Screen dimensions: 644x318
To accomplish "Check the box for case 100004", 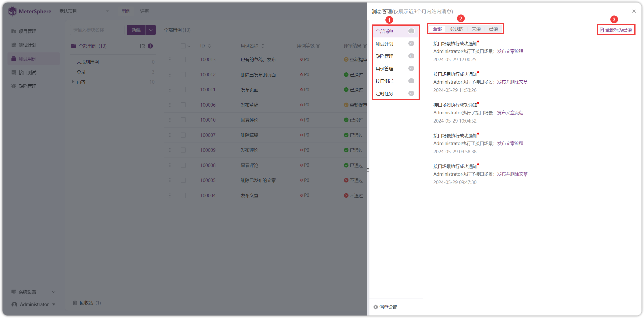I will [183, 195].
